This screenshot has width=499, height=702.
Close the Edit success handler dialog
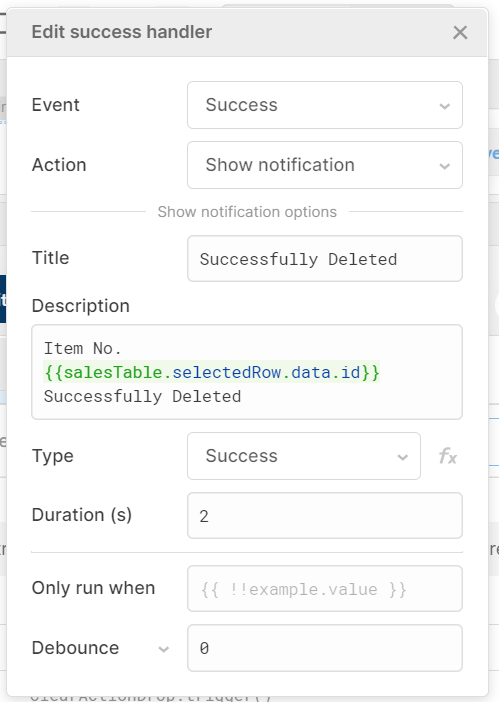pos(460,33)
